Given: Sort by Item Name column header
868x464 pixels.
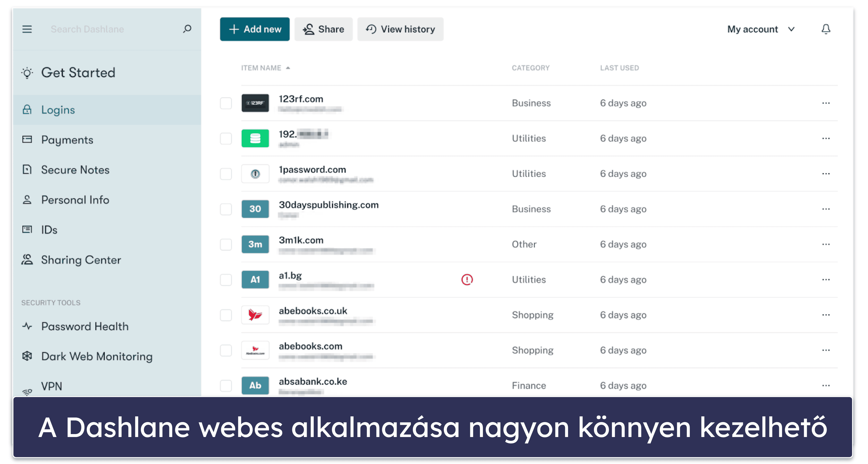Looking at the screenshot, I should [x=265, y=68].
